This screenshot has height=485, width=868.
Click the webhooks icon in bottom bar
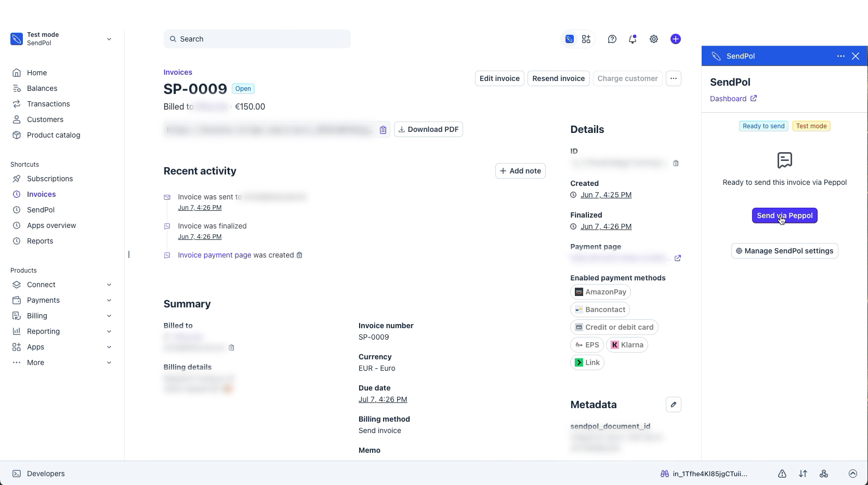(824, 474)
